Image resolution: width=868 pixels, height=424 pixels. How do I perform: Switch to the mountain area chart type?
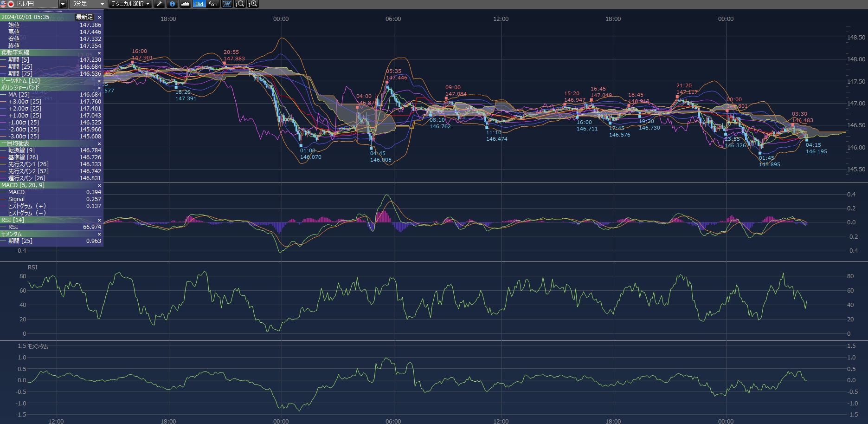click(x=185, y=4)
